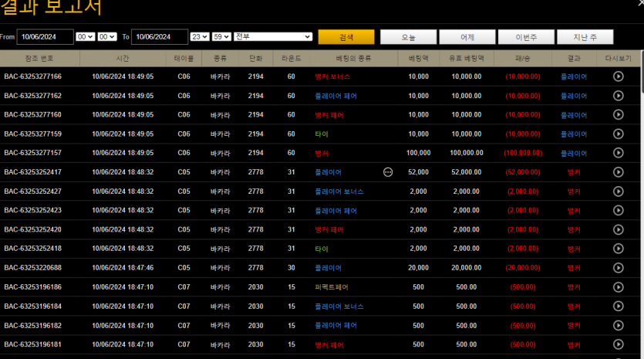Replay bet BAC-63253277159
644x359 pixels.
point(618,134)
